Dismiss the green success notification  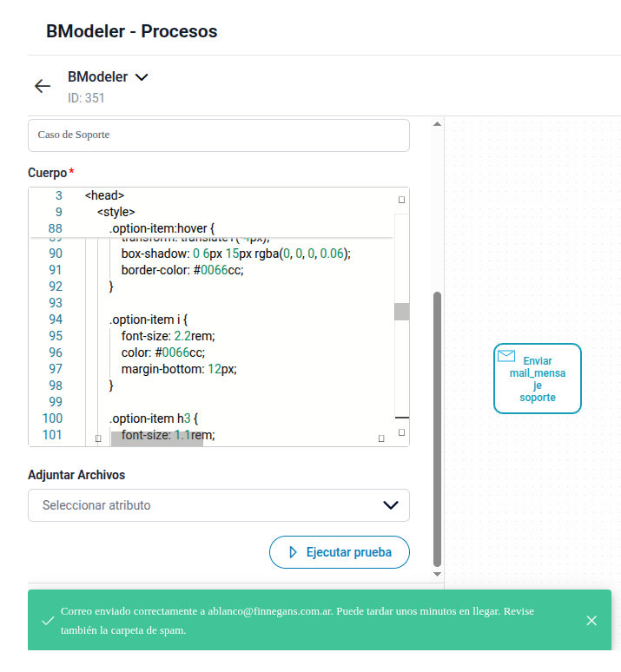[591, 620]
